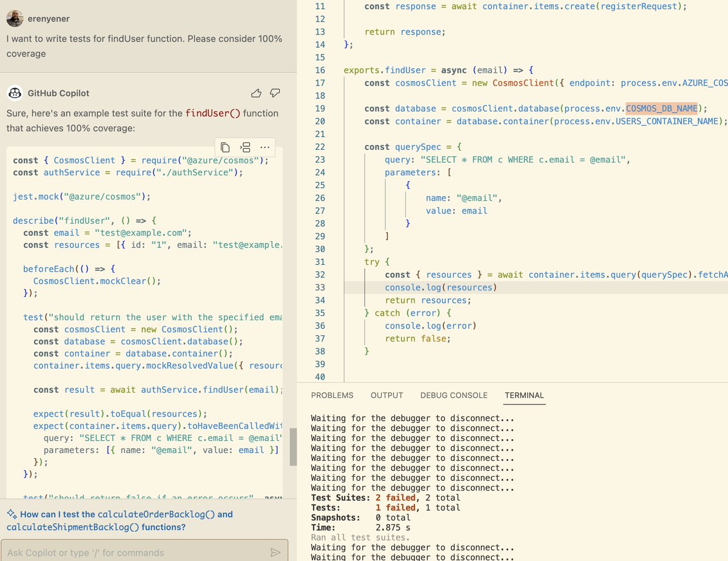
Task: Click describe("findUser" line in chat code
Action: coord(85,221)
